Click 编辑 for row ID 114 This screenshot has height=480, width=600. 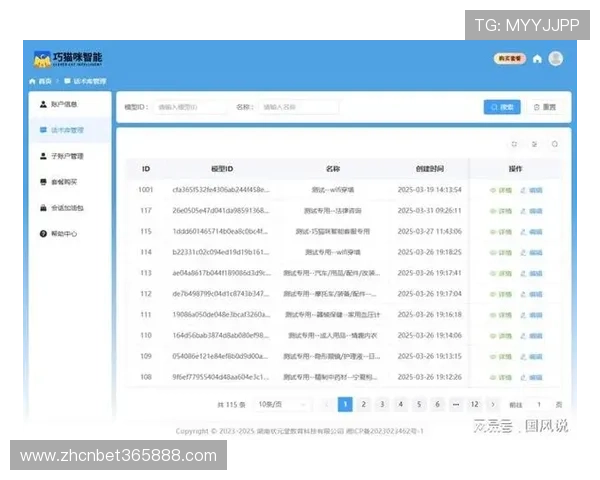(x=532, y=253)
